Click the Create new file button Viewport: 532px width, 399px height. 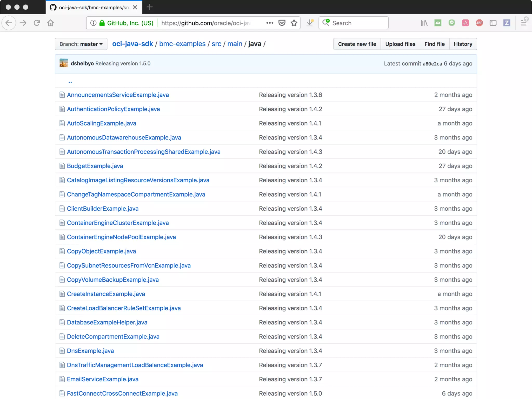357,44
